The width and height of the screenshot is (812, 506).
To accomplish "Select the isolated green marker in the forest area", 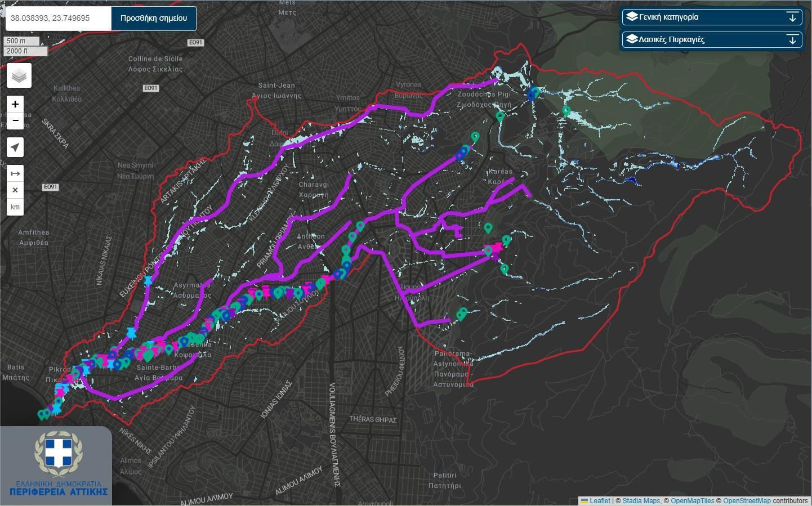I will (x=566, y=110).
